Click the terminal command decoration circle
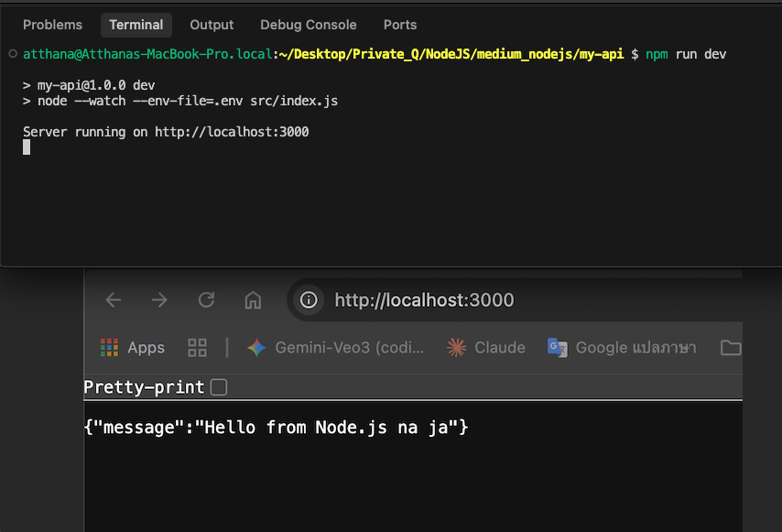 point(13,53)
